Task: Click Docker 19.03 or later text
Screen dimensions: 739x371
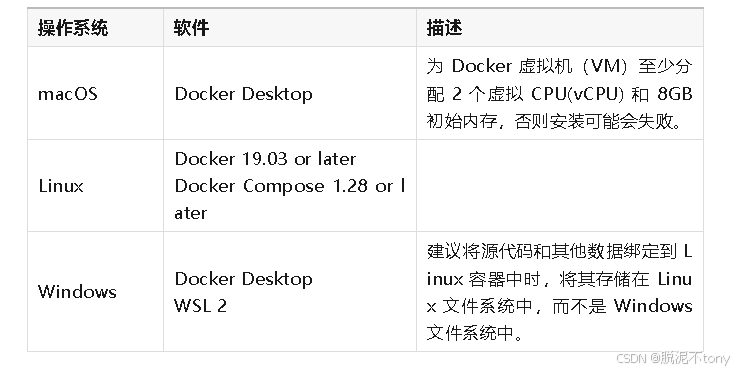Action: (x=265, y=159)
